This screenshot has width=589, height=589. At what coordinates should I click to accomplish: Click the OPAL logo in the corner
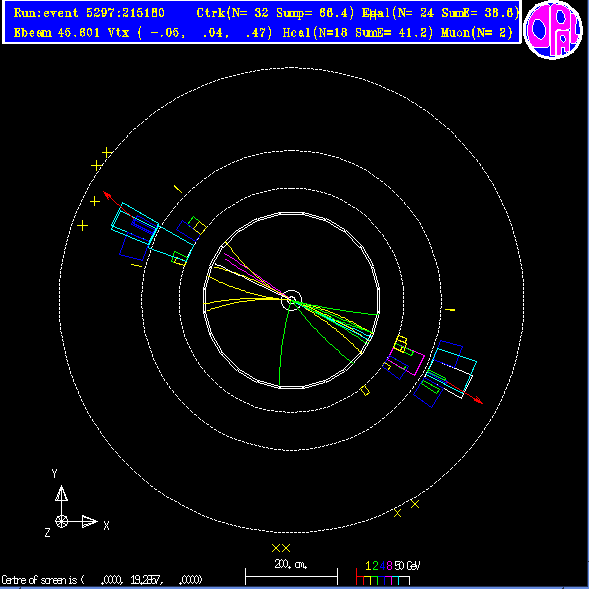(553, 30)
